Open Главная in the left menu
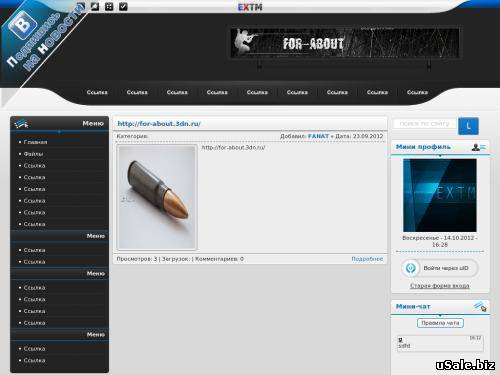Viewport: 500px width, 375px height. pos(35,142)
